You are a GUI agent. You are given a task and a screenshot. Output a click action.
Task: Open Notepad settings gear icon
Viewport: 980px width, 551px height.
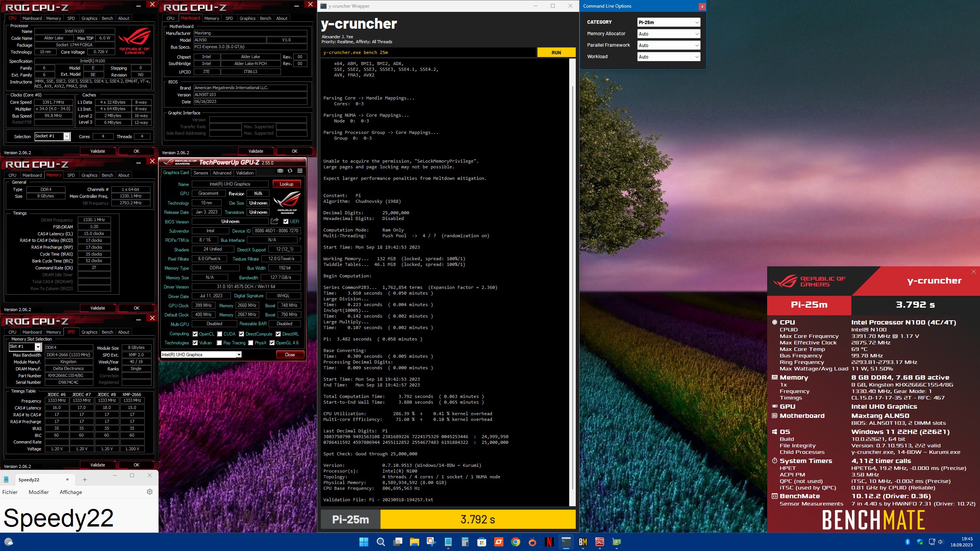pos(150,492)
